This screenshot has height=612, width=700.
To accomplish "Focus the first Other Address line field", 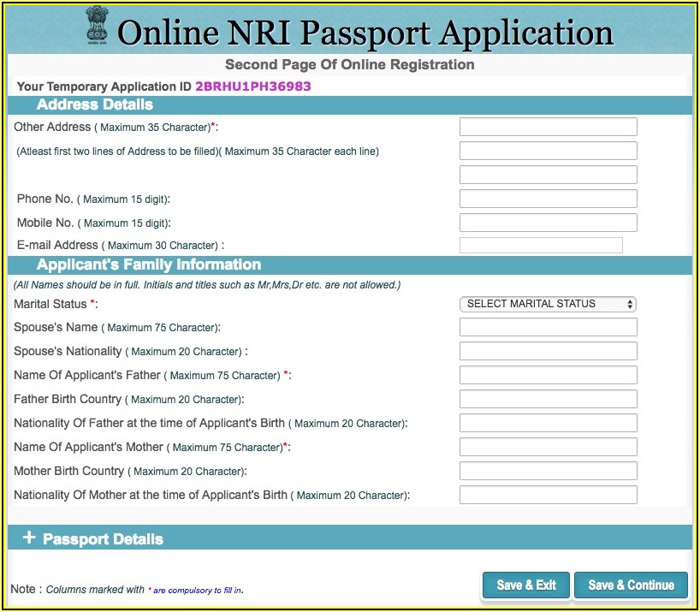I will tap(548, 128).
